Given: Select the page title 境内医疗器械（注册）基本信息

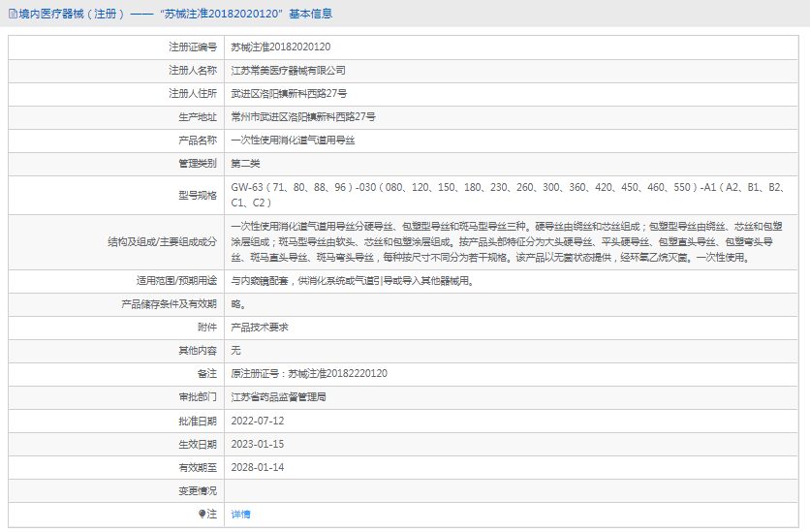Looking at the screenshot, I should [175, 14].
